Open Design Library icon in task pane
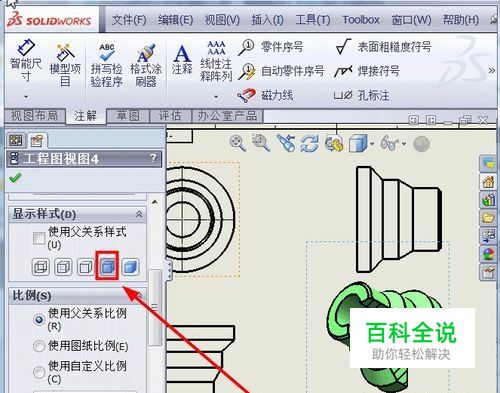 point(488,200)
